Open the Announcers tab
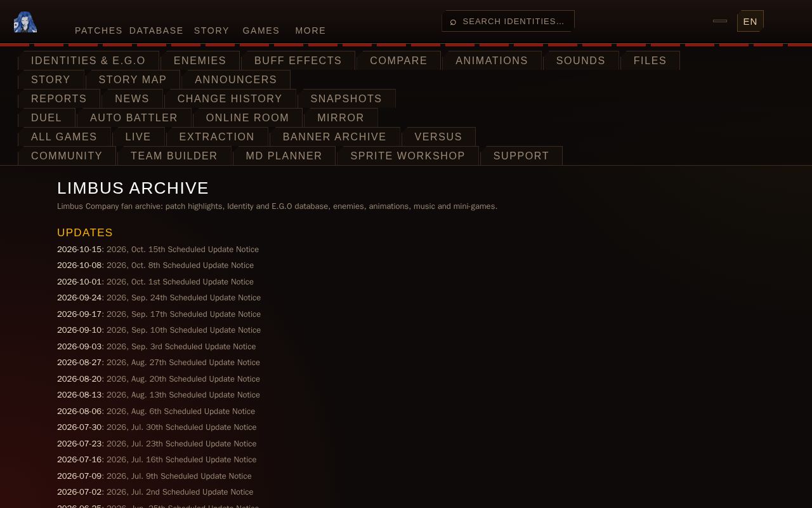 235,79
